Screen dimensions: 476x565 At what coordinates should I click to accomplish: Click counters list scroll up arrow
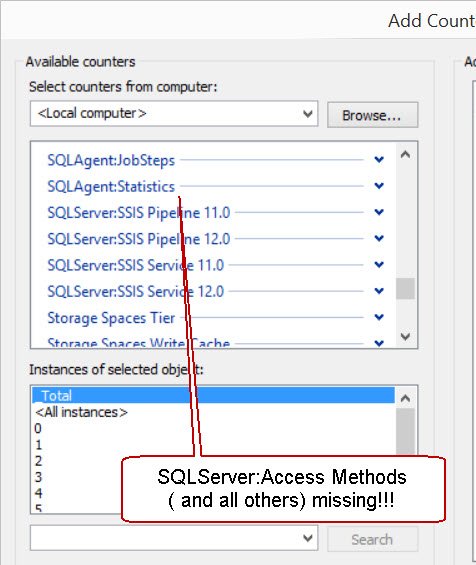[x=405, y=155]
